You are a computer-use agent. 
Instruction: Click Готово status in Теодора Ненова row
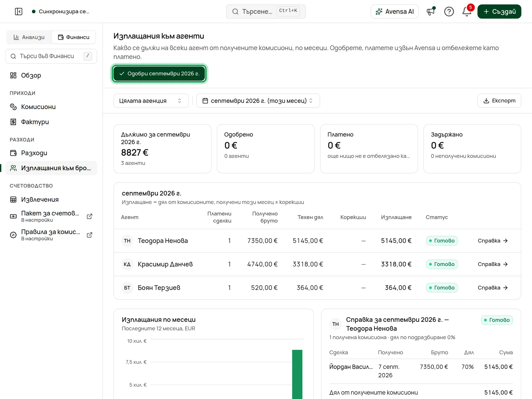442,241
